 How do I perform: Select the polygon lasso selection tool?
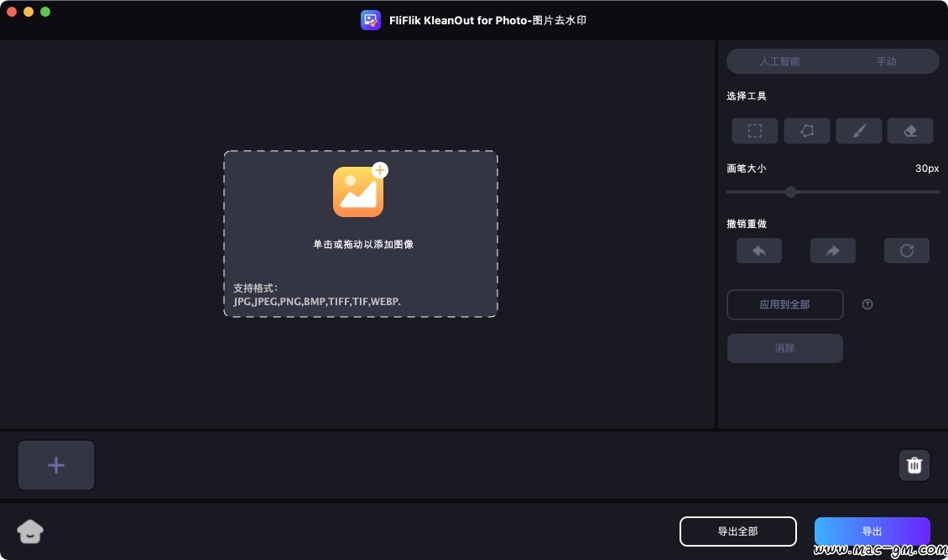tap(807, 131)
